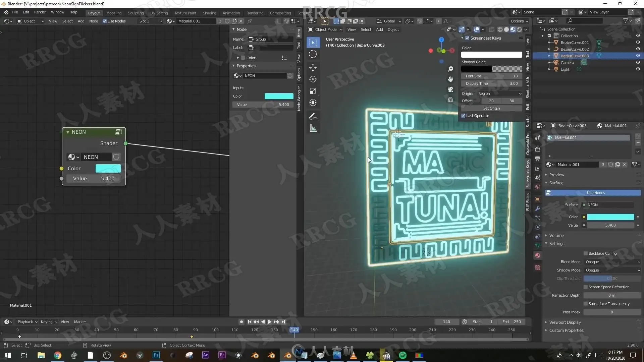Toggle camera view icon in viewport
The width and height of the screenshot is (644, 362).
point(450,89)
